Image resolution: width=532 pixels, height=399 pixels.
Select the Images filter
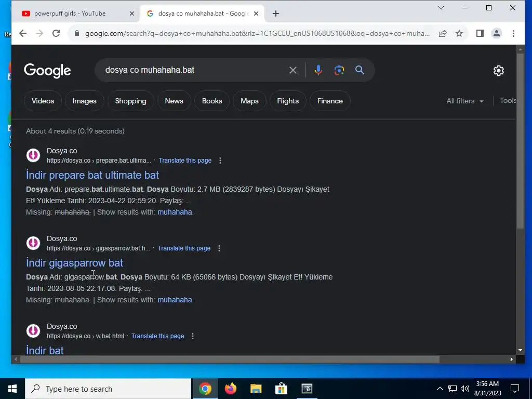point(85,101)
